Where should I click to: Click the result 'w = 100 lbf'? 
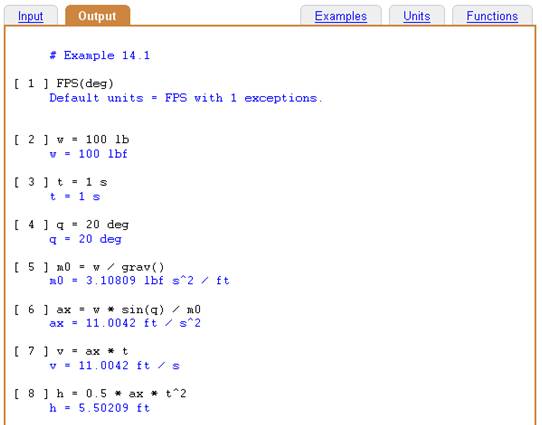88,154
